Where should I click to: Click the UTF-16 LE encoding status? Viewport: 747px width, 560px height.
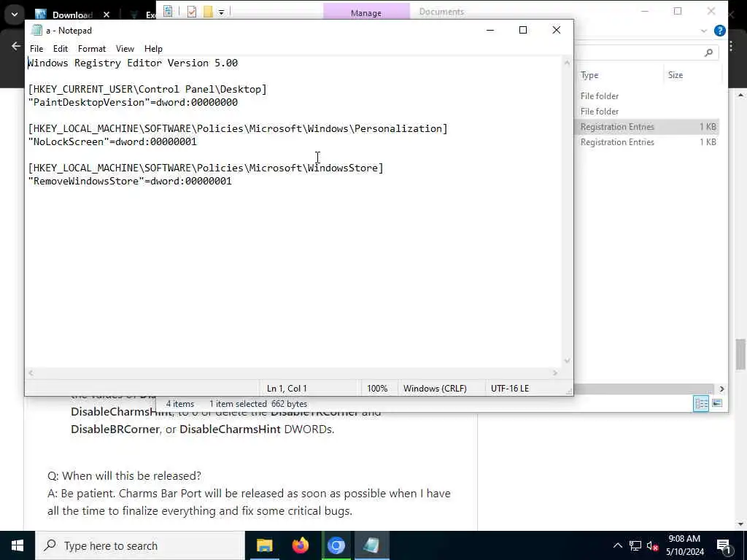(510, 389)
